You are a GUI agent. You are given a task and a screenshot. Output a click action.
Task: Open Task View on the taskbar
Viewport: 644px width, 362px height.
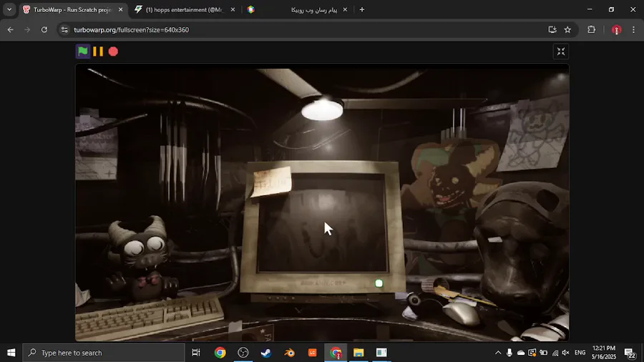196,353
